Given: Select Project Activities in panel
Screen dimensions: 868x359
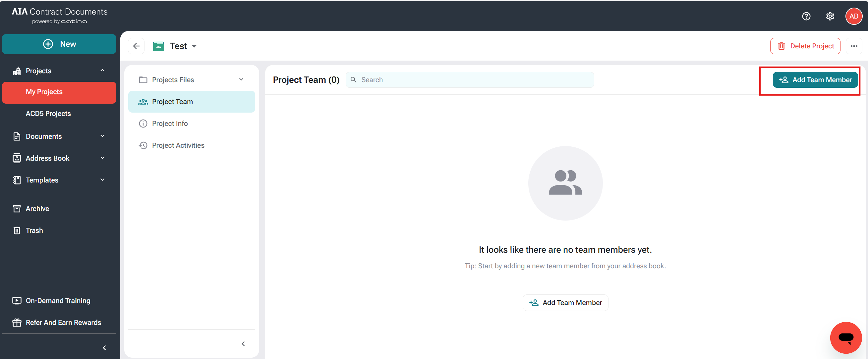Looking at the screenshot, I should coord(178,145).
